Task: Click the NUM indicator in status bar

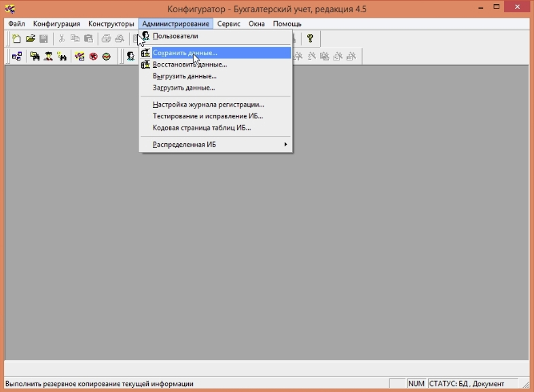Action: [x=416, y=383]
